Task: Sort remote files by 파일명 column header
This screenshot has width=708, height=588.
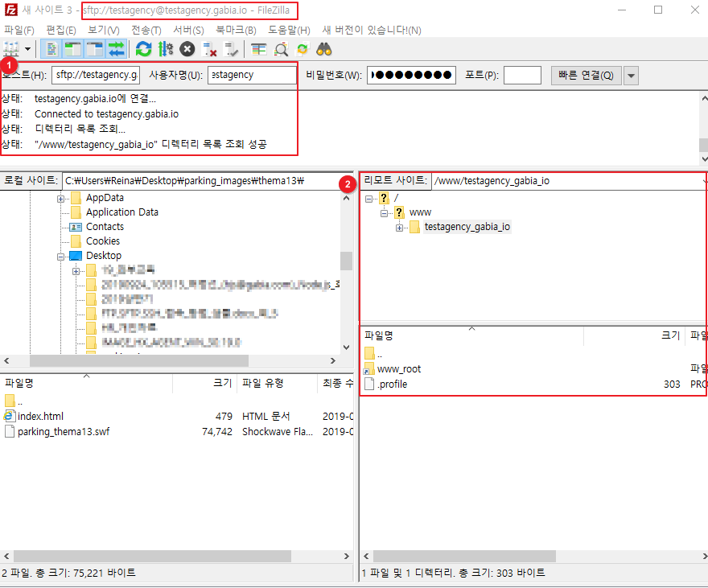Action: (x=471, y=335)
